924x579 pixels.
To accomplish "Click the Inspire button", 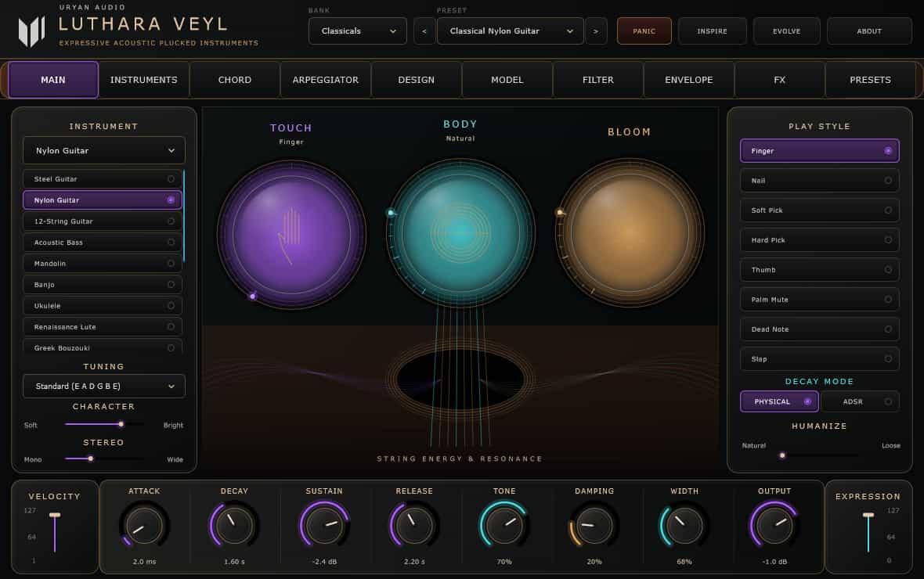I will pyautogui.click(x=712, y=31).
